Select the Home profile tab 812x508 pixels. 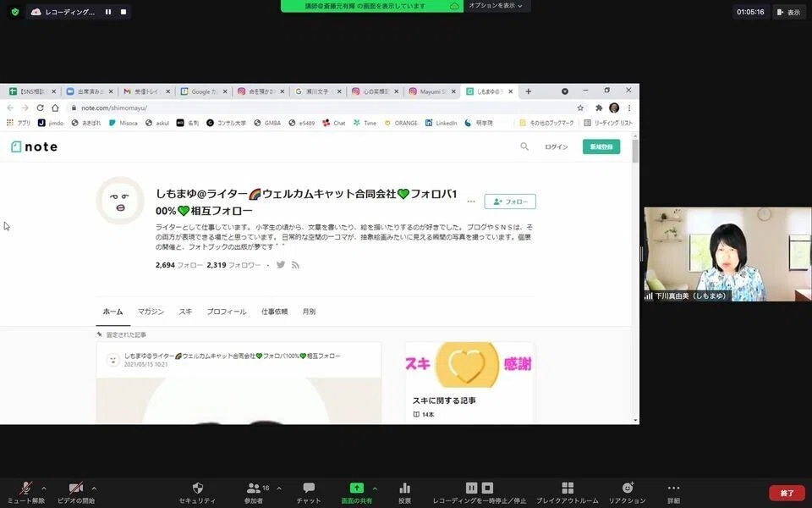tap(112, 312)
